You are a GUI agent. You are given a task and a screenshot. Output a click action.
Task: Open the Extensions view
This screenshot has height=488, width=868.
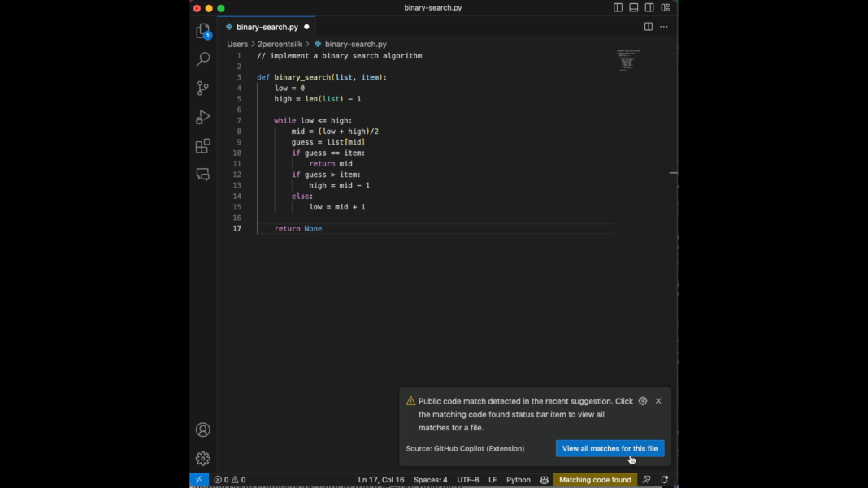coord(202,146)
